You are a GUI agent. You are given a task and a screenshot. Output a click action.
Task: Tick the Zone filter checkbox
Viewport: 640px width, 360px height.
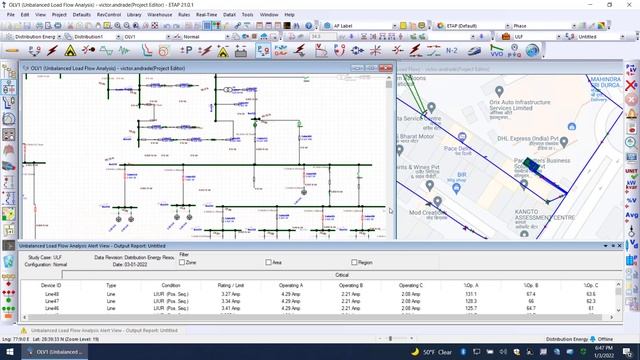(x=182, y=262)
